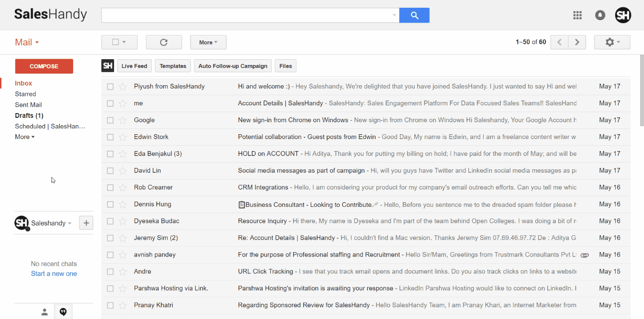Open the notifications bell icon
Image resolution: width=644 pixels, height=319 pixels.
pos(600,15)
